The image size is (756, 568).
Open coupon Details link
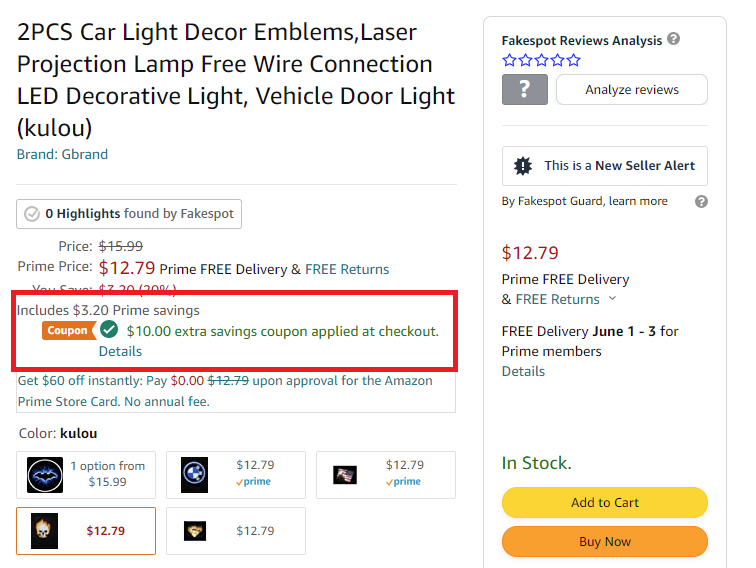120,352
